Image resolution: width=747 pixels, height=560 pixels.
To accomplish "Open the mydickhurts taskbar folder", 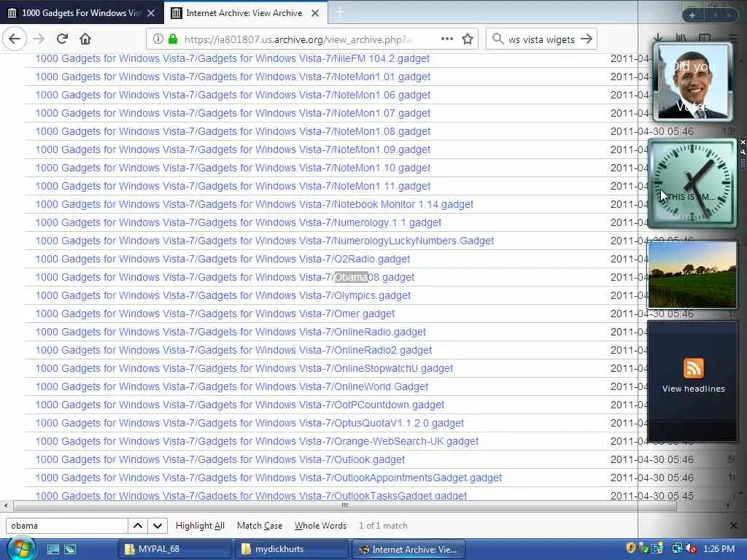I will 292,549.
